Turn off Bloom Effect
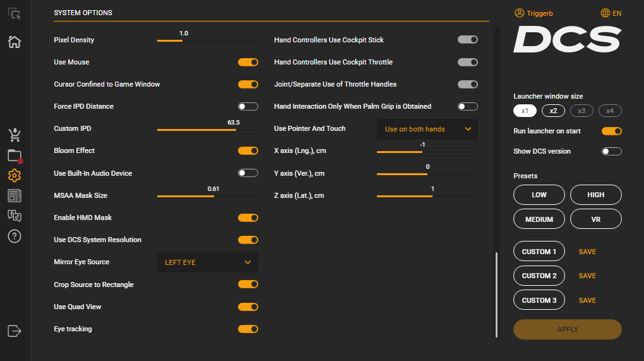 (x=248, y=151)
